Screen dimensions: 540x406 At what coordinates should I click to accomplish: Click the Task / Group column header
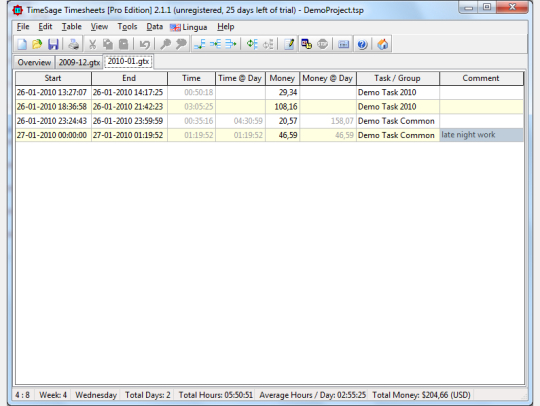[397, 78]
